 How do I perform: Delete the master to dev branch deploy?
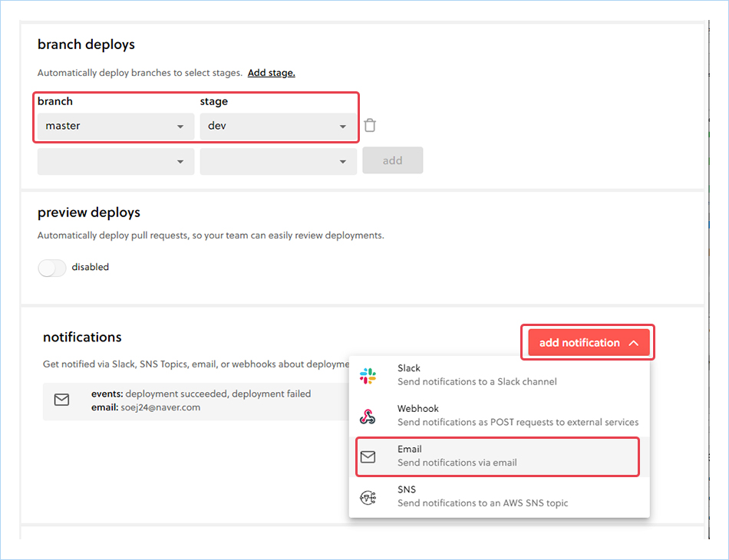(x=370, y=126)
